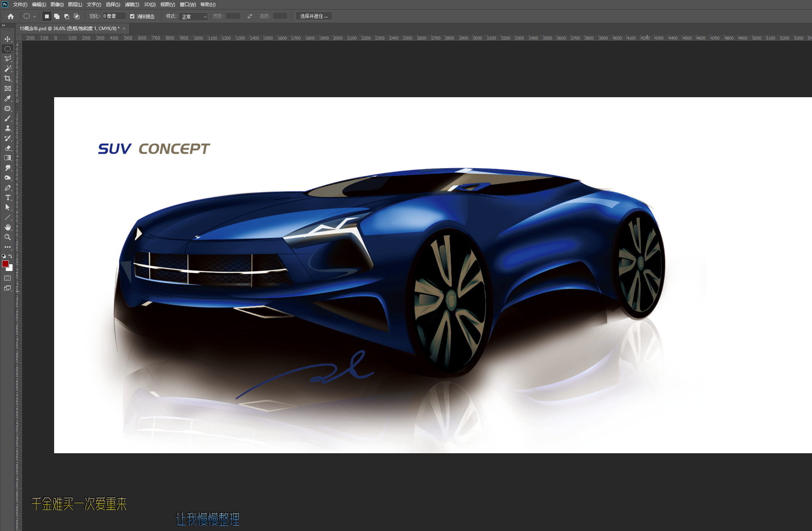Open the 样式 style dropdown

tap(193, 16)
